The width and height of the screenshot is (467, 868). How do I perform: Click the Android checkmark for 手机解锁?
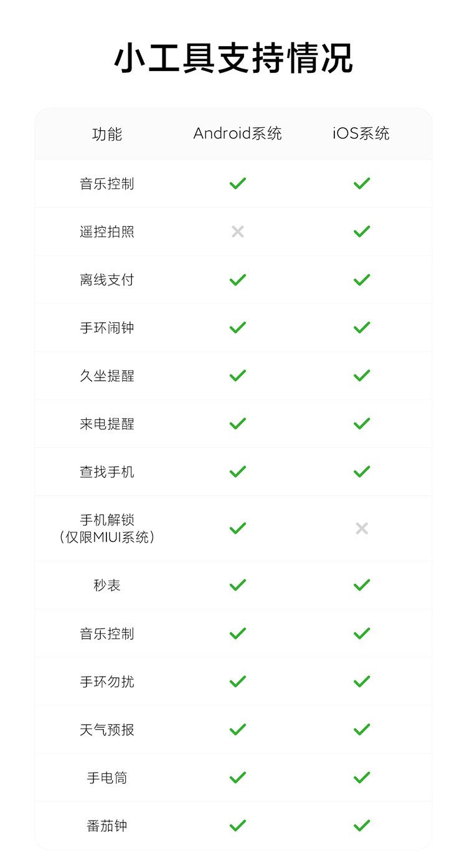pos(238,528)
